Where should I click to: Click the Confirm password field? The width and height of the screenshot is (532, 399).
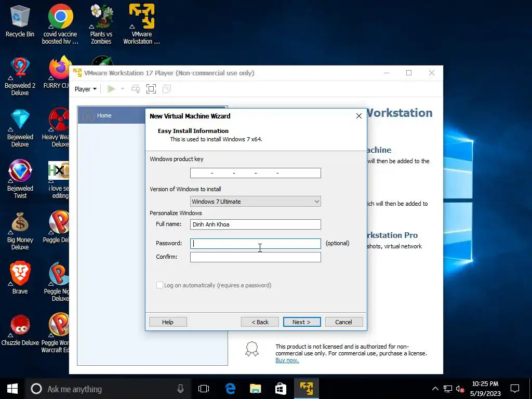tap(256, 257)
